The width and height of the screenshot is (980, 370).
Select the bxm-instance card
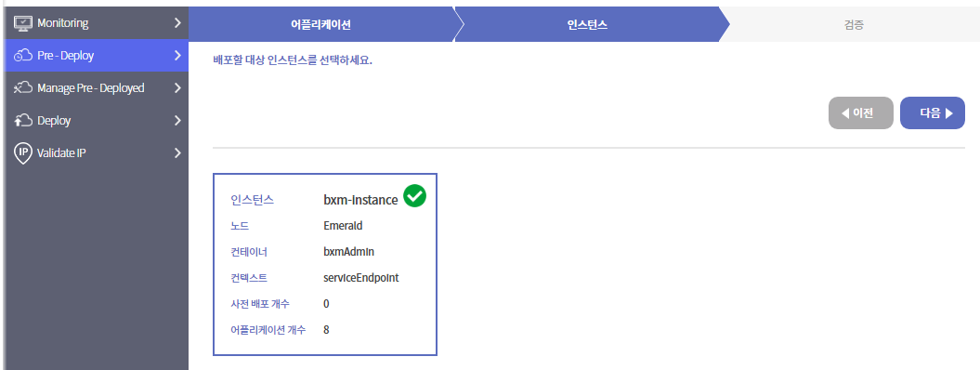tap(325, 264)
